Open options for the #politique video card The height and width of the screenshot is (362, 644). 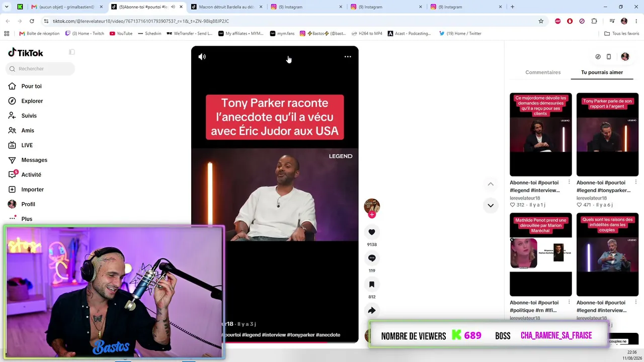click(x=569, y=302)
